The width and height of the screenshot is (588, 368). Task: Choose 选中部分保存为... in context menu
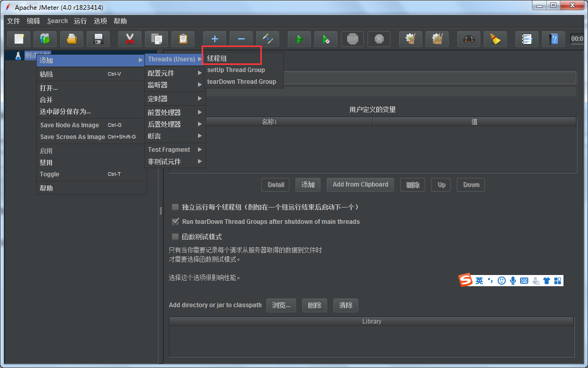(91, 111)
